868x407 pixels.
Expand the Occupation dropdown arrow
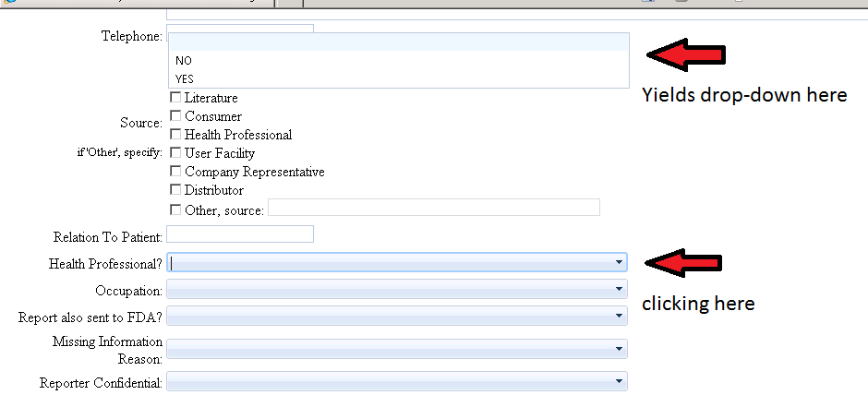pyautogui.click(x=619, y=290)
